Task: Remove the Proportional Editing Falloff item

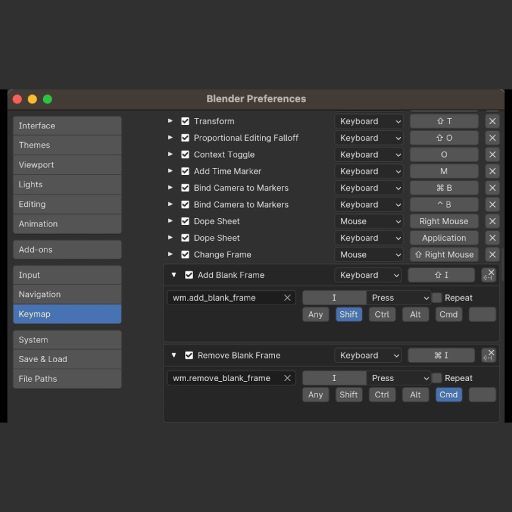Action: click(492, 138)
